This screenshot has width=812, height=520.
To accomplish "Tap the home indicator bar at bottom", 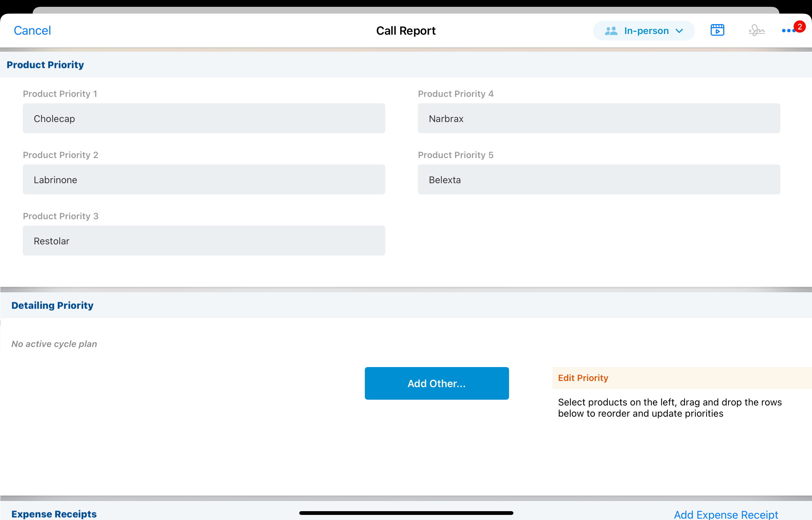I will coord(406,513).
